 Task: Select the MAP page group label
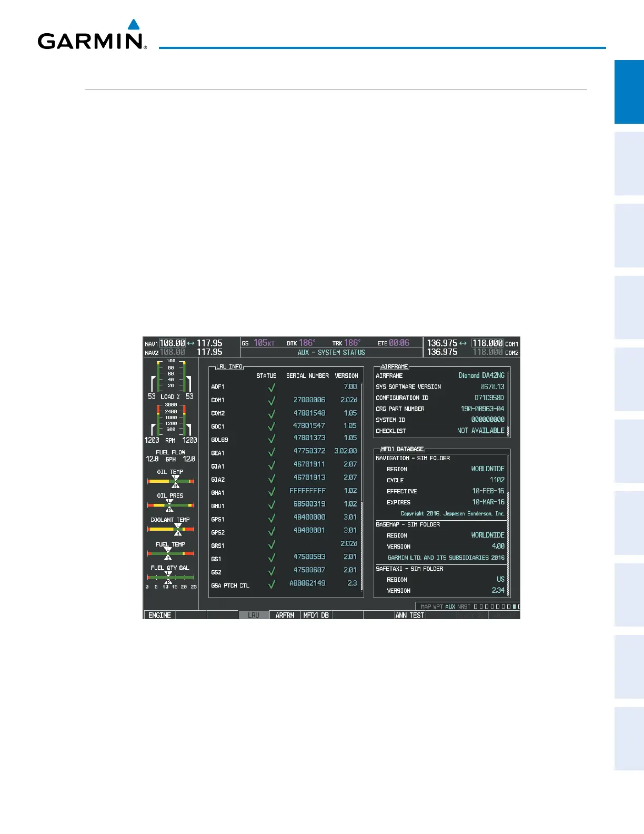(426, 607)
